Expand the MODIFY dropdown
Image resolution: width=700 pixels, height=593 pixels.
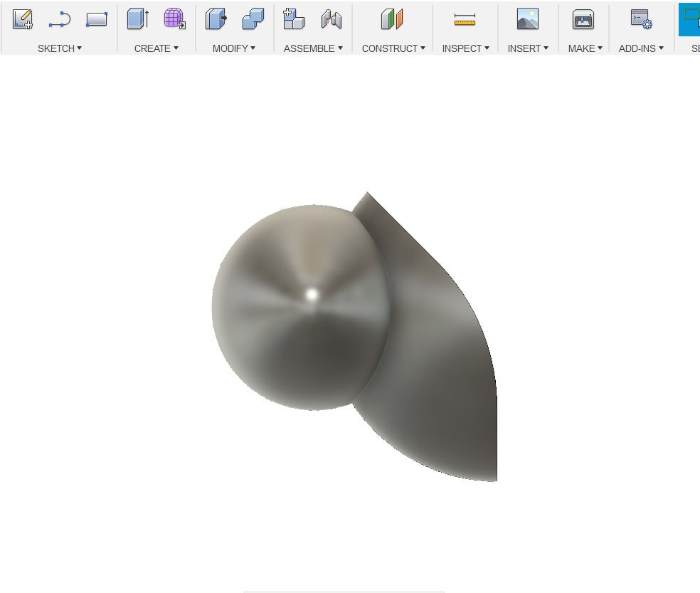233,48
